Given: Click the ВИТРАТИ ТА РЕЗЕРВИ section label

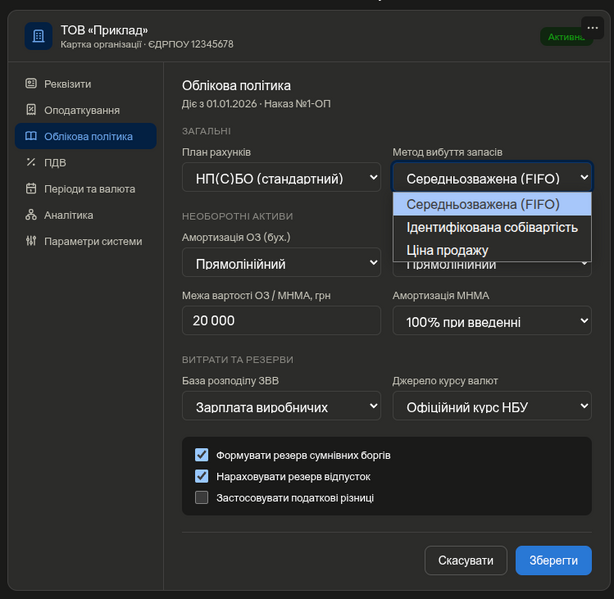Looking at the screenshot, I should pos(238,360).
